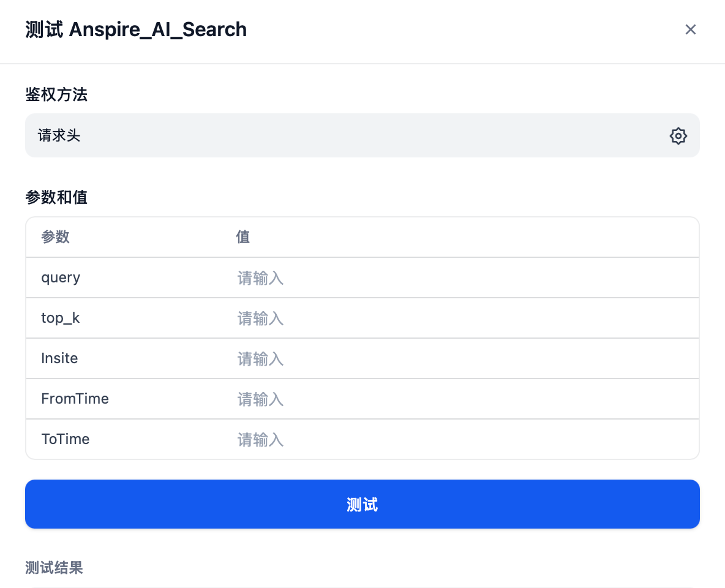The width and height of the screenshot is (725, 588).
Task: Click the 参数和值 section label
Action: tap(56, 197)
